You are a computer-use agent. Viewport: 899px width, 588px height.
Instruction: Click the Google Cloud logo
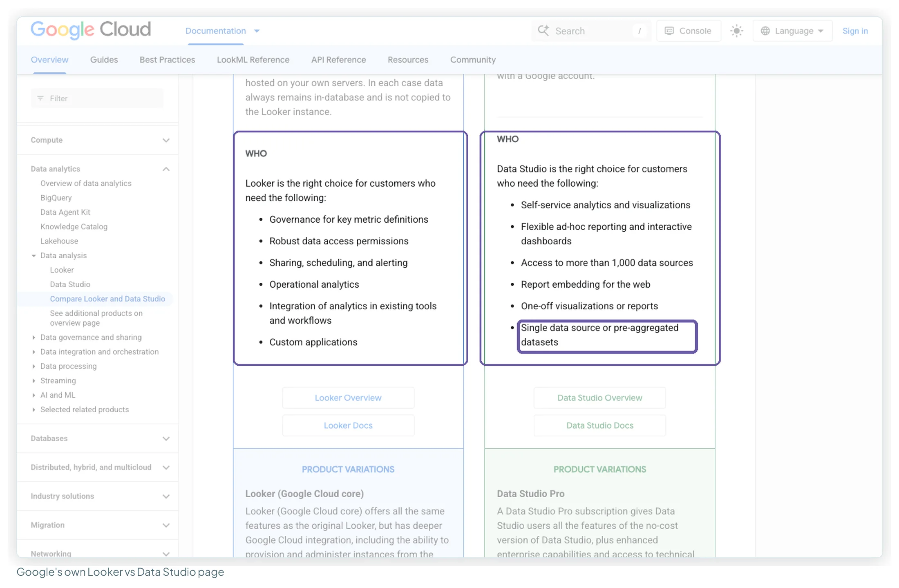(91, 30)
